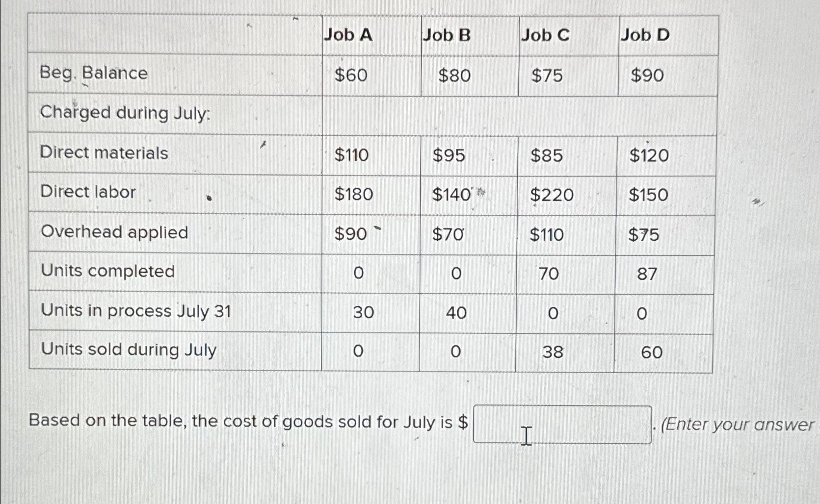Click the Overhead applied row label
820x504 pixels.
click(114, 232)
